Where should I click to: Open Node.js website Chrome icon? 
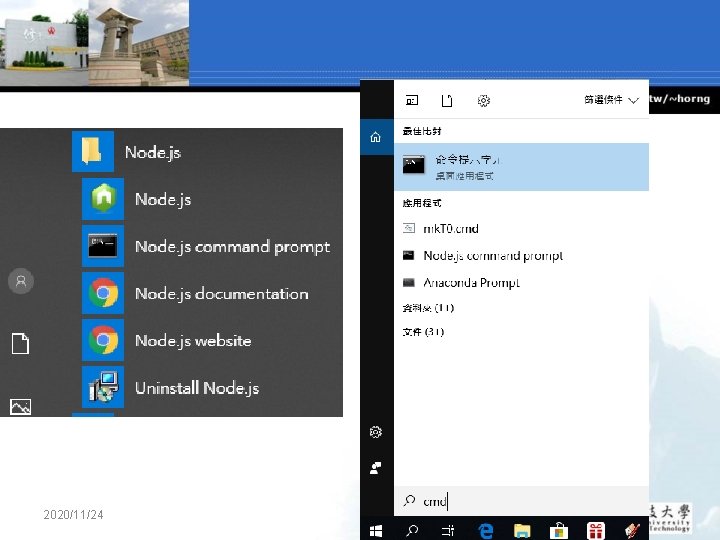point(103,340)
